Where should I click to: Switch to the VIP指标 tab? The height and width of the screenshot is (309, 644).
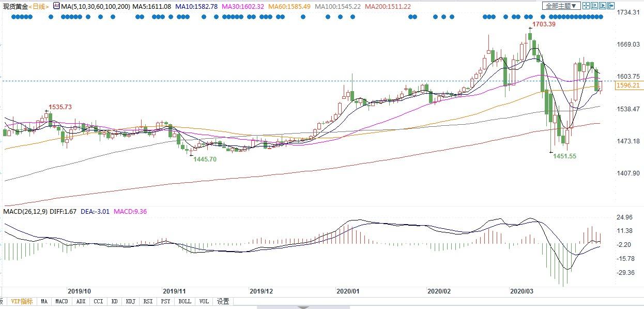coord(21,301)
